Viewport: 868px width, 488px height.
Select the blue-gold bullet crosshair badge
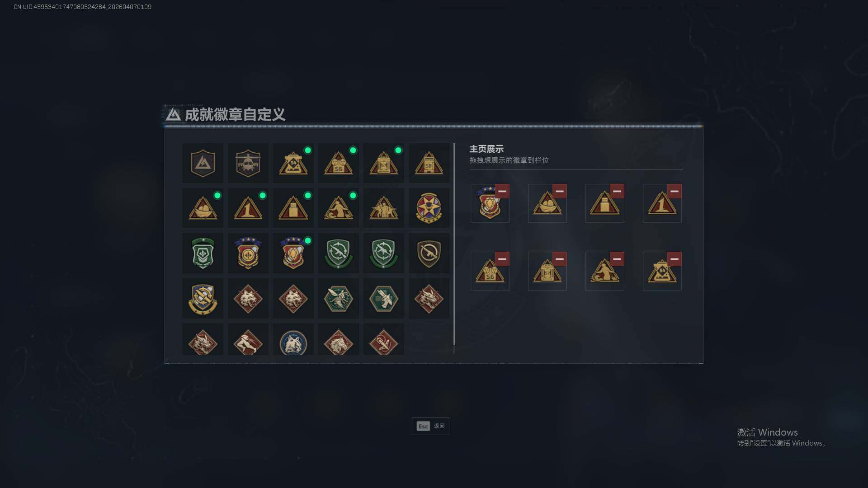[x=203, y=299]
